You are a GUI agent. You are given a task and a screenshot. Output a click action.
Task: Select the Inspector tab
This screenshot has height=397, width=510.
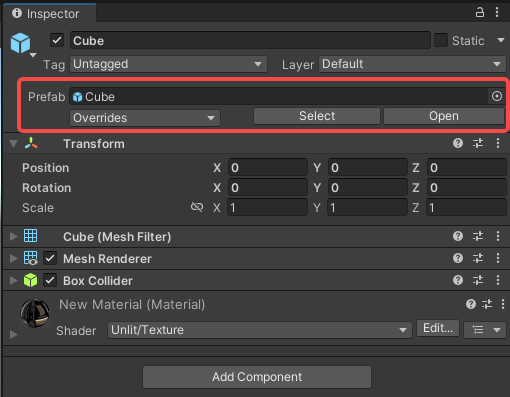(49, 14)
